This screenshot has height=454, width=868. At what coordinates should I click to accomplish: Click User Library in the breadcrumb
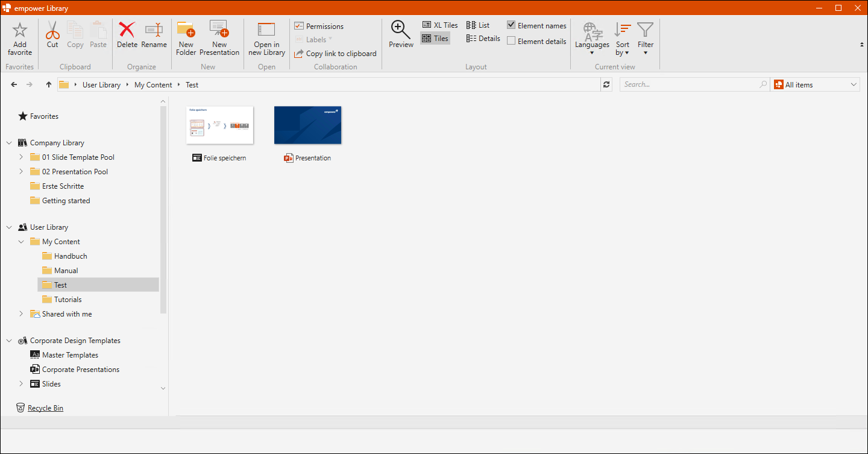[x=101, y=85]
